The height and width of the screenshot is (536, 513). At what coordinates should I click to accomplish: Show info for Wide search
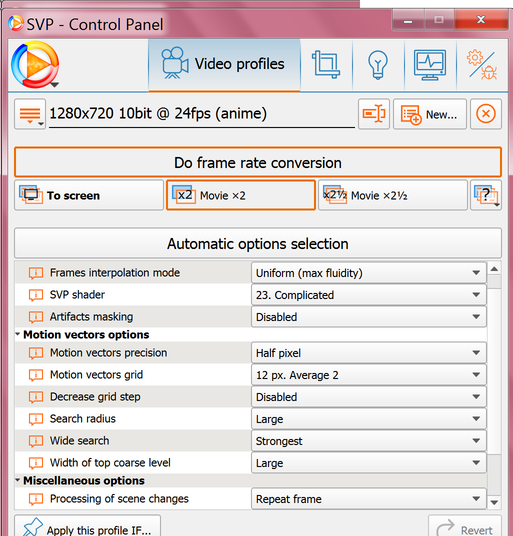click(x=36, y=441)
